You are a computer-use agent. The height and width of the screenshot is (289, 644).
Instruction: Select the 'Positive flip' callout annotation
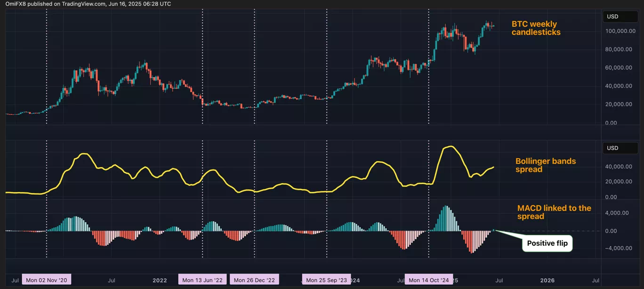[547, 243]
